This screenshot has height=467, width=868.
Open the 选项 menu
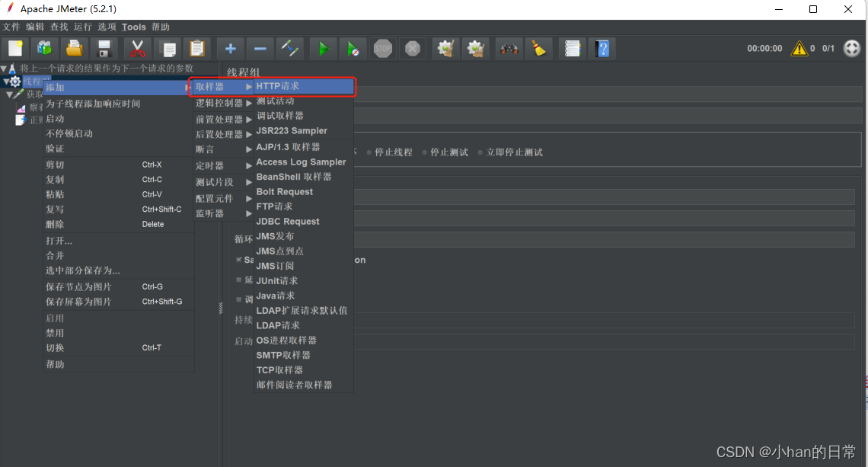[107, 27]
